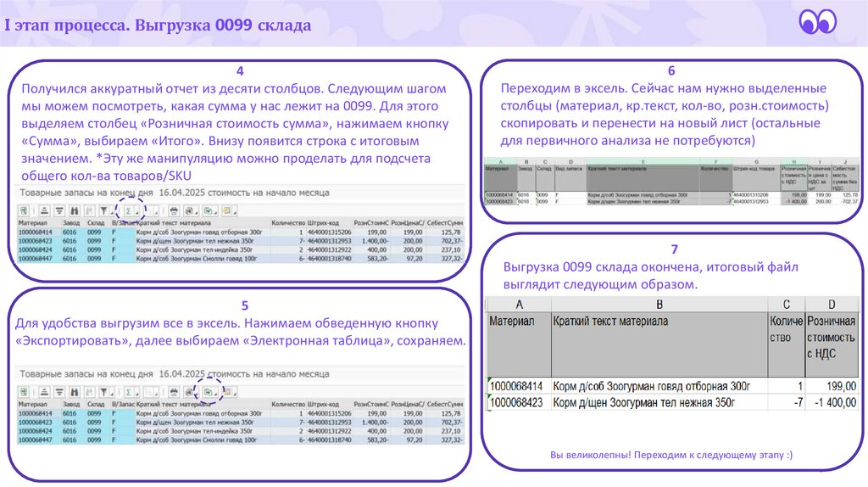Viewport: 868px width, 487px height.
Task: Click the googly eyes logo in slide header
Action: tap(818, 22)
